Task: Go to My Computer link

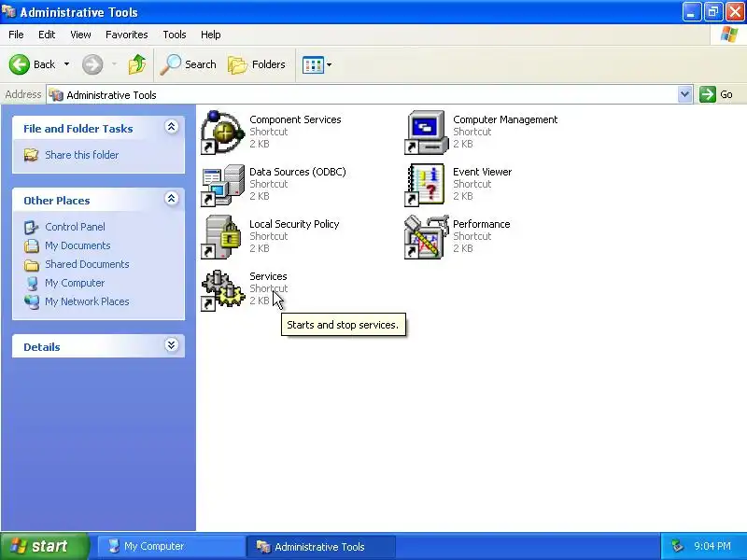Action: 75,283
